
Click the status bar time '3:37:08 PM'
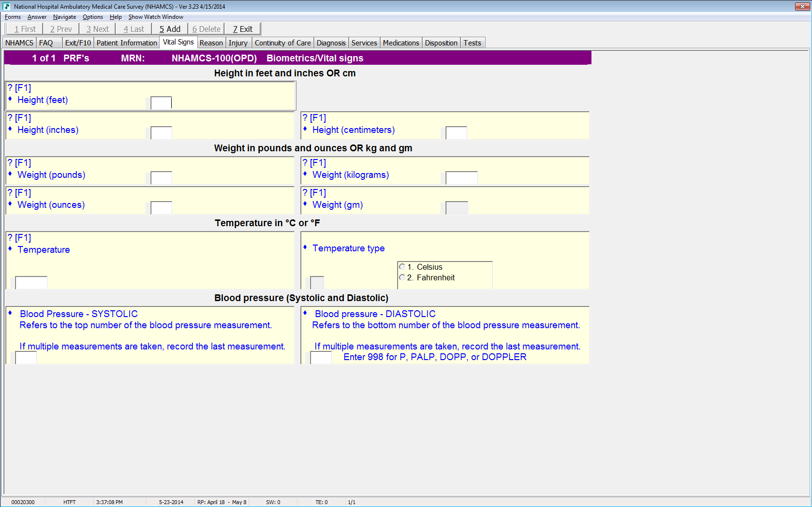tap(109, 502)
